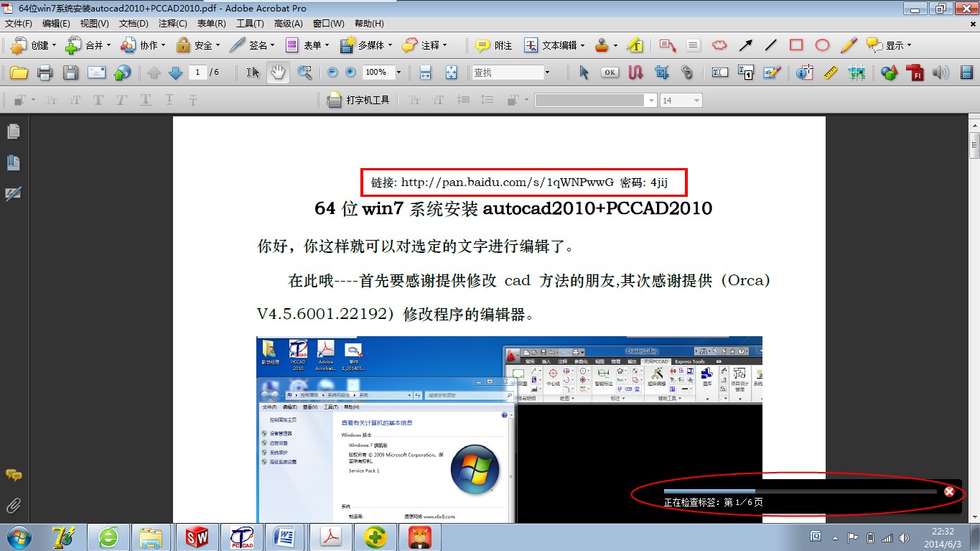This screenshot has width=980, height=551.
Task: Print the document with the printer icon
Action: (x=45, y=73)
